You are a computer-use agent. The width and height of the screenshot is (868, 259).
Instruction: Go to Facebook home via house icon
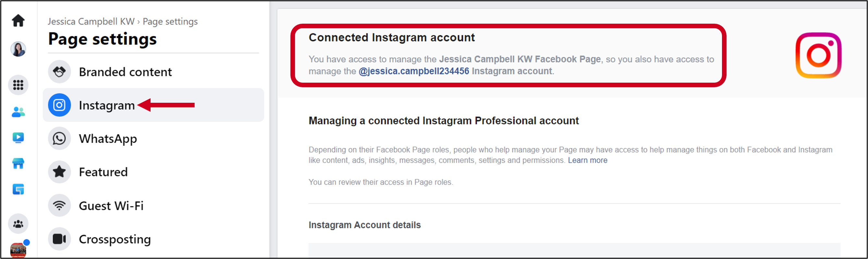[18, 20]
